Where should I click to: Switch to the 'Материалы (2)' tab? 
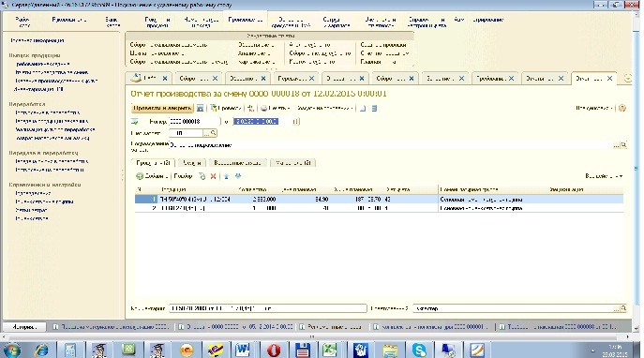pos(292,163)
